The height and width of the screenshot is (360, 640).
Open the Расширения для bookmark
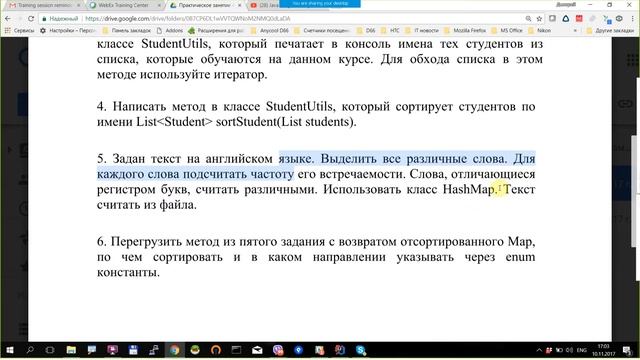[216, 31]
